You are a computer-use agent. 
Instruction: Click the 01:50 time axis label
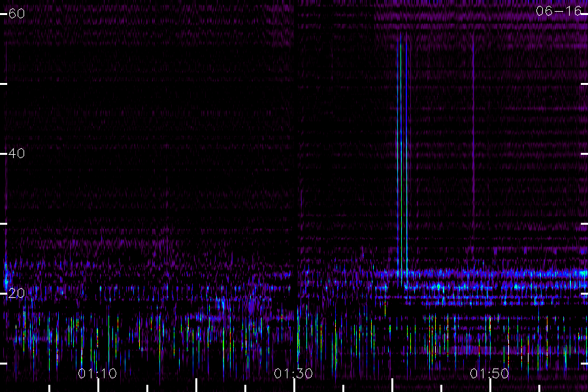click(489, 374)
